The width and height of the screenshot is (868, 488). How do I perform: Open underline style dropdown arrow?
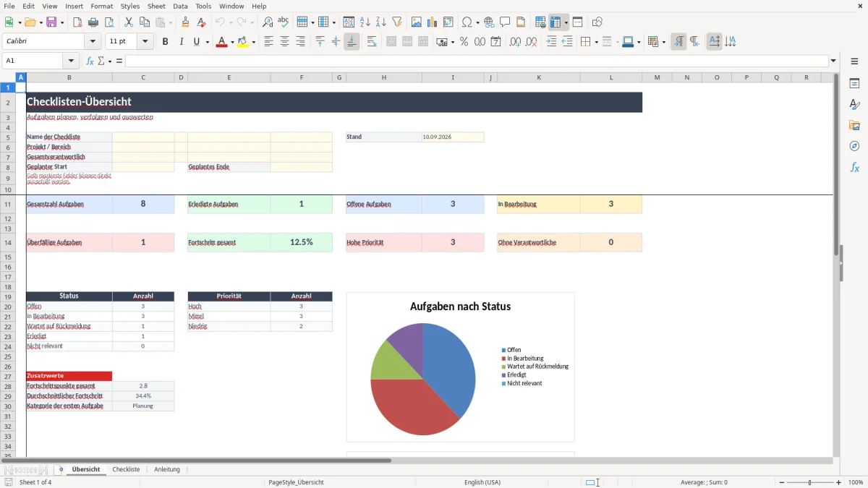207,42
